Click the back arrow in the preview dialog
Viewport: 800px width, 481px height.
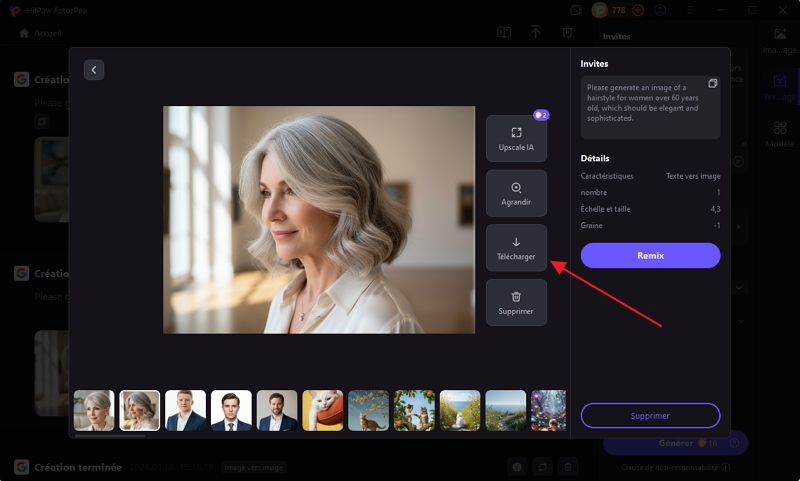[94, 70]
